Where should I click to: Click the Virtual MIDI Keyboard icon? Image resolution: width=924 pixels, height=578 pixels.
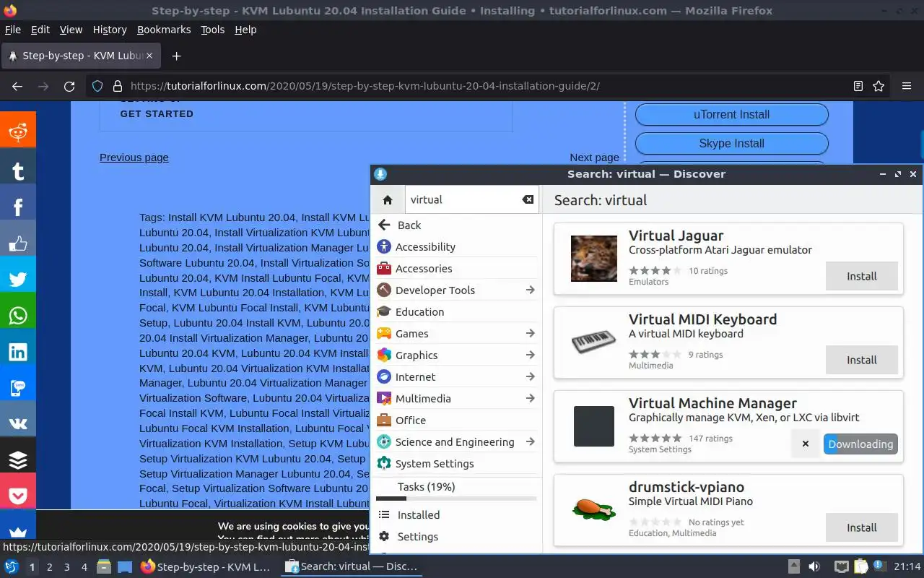pos(593,342)
